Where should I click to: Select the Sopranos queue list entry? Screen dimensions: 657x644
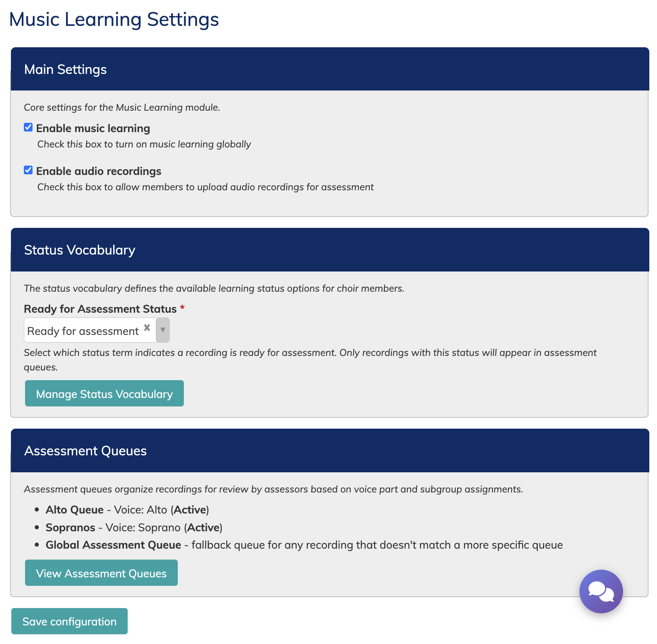click(70, 528)
